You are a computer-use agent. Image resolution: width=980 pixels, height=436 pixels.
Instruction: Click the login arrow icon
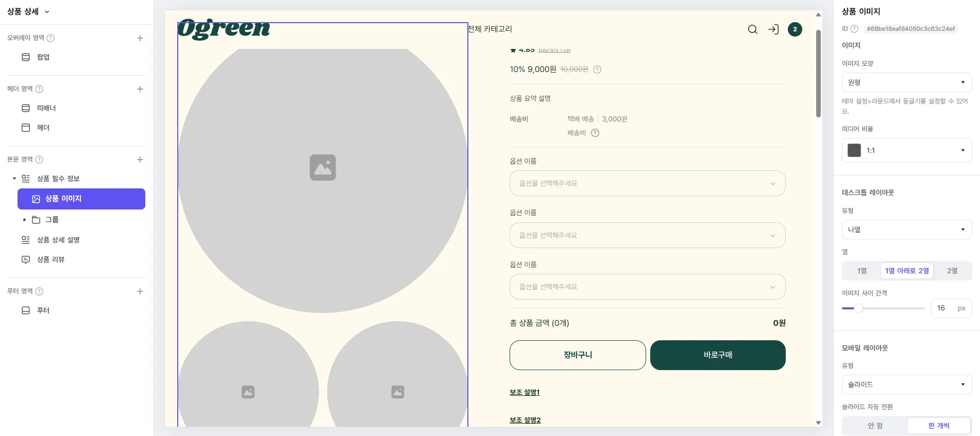773,29
